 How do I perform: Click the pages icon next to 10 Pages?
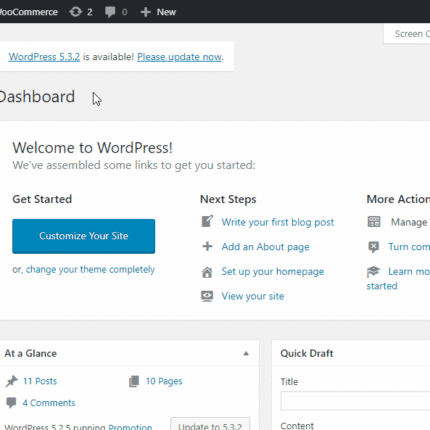coord(134,381)
